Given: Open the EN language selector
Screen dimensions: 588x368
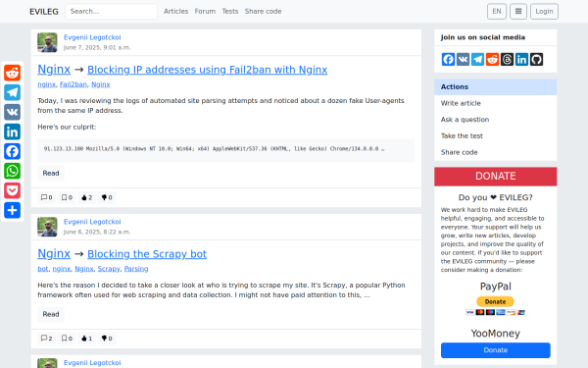Looking at the screenshot, I should pyautogui.click(x=497, y=11).
